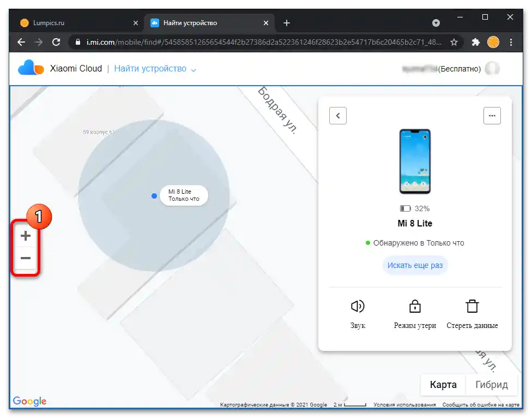Image resolution: width=532 pixels, height=418 pixels.
Task: Zoom out the map with minus button
Action: [26, 258]
